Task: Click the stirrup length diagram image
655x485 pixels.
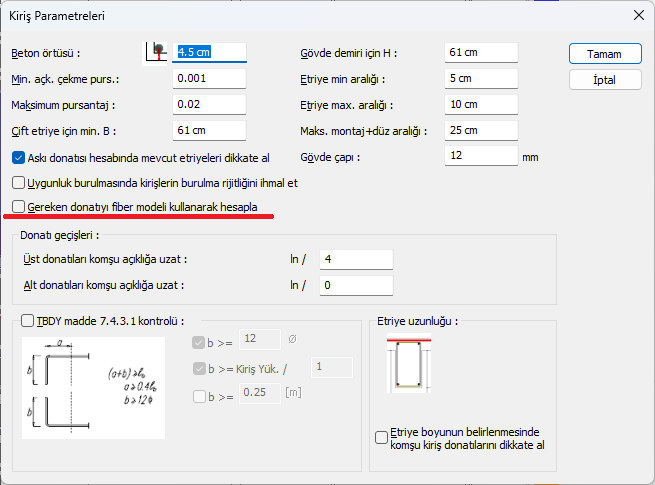Action: [x=407, y=365]
